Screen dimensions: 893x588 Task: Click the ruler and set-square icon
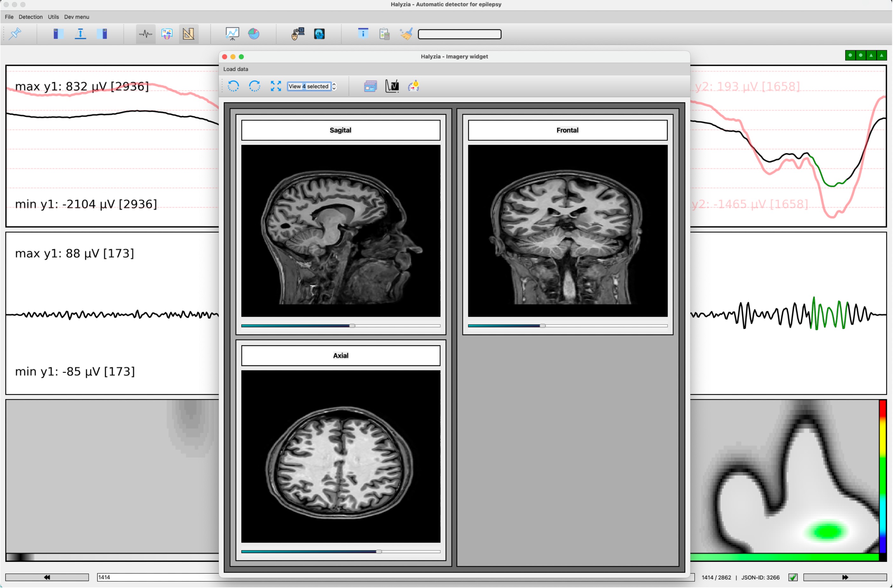coord(188,34)
